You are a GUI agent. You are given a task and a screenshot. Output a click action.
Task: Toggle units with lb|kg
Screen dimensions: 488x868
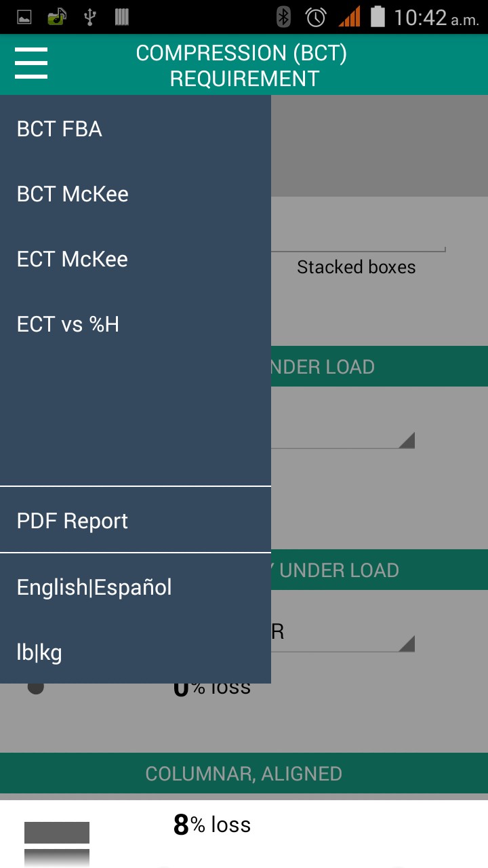39,652
